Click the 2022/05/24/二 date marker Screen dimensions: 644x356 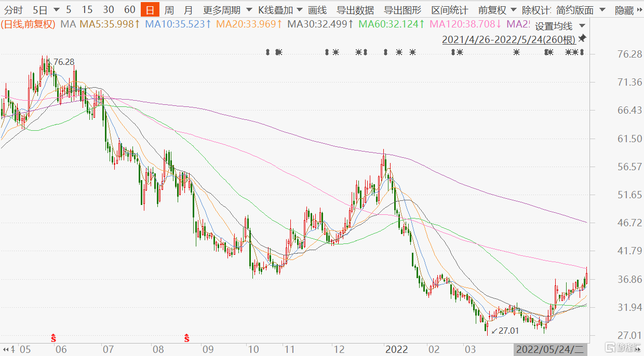coord(552,349)
